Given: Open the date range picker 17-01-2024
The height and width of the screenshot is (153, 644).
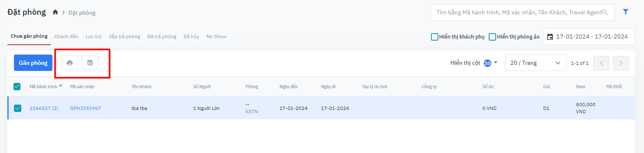Looking at the screenshot, I should [589, 37].
